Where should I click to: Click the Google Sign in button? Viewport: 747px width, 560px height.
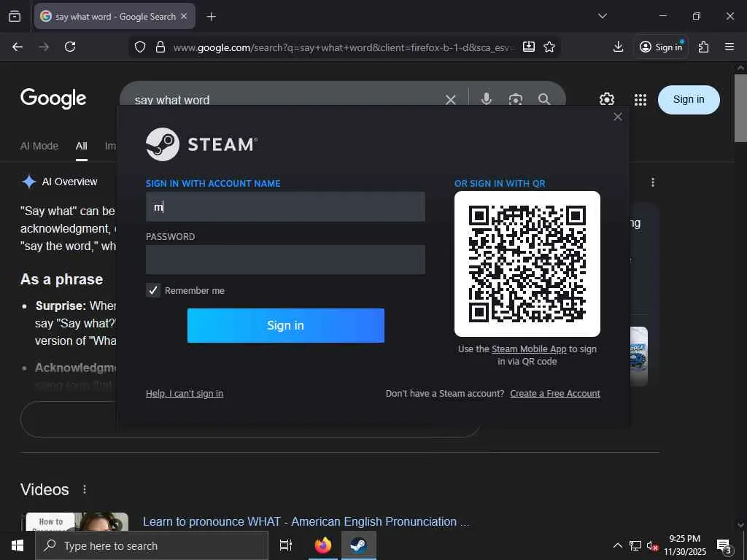(x=689, y=99)
